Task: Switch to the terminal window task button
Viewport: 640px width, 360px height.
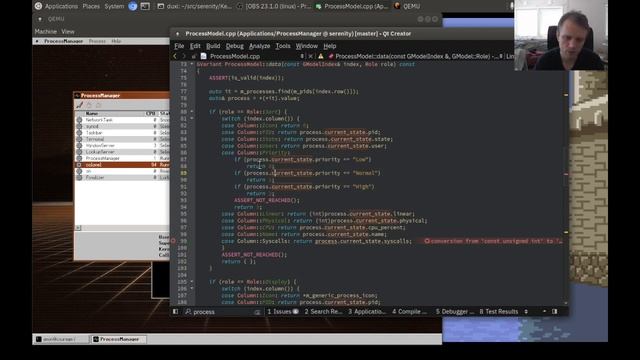Action: pyautogui.click(x=195, y=6)
